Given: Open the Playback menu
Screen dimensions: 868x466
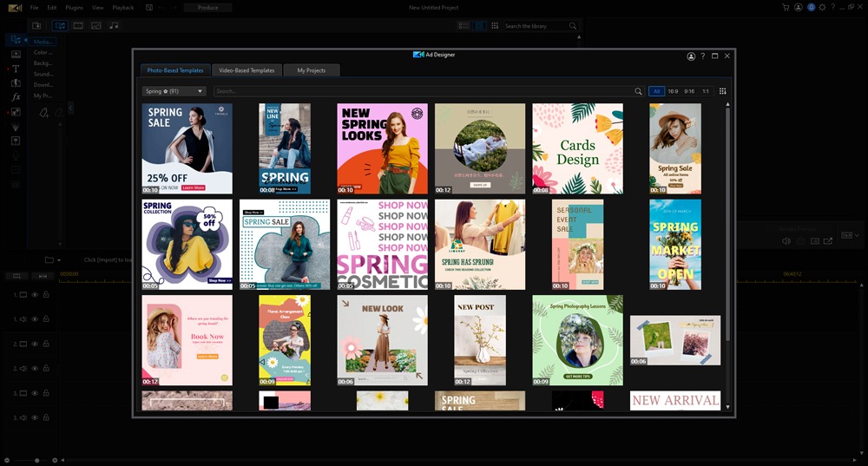Looking at the screenshot, I should tap(123, 8).
